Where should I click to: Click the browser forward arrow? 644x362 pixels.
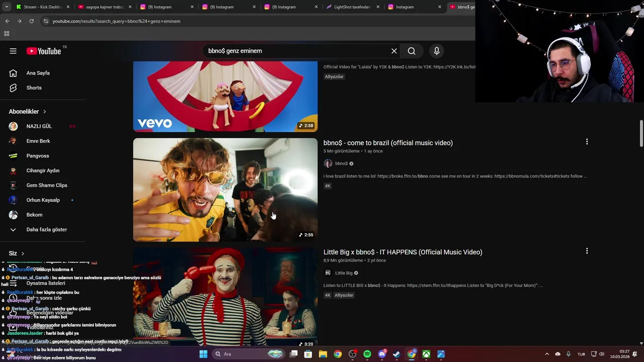19,21
